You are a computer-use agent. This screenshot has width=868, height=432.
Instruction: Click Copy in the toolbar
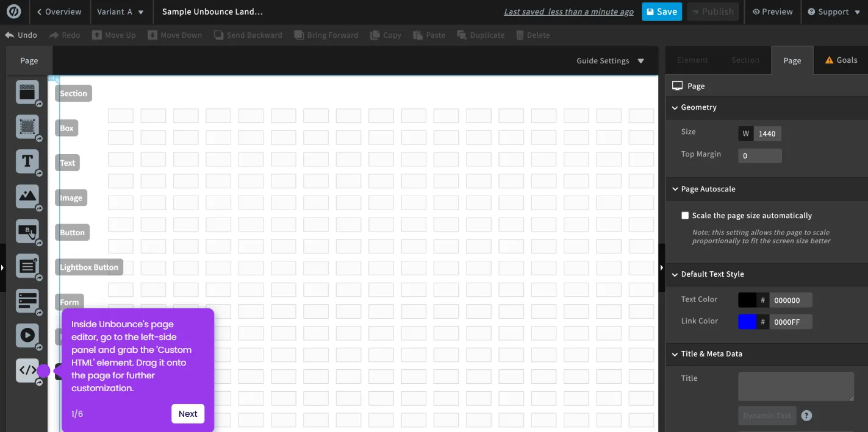386,35
